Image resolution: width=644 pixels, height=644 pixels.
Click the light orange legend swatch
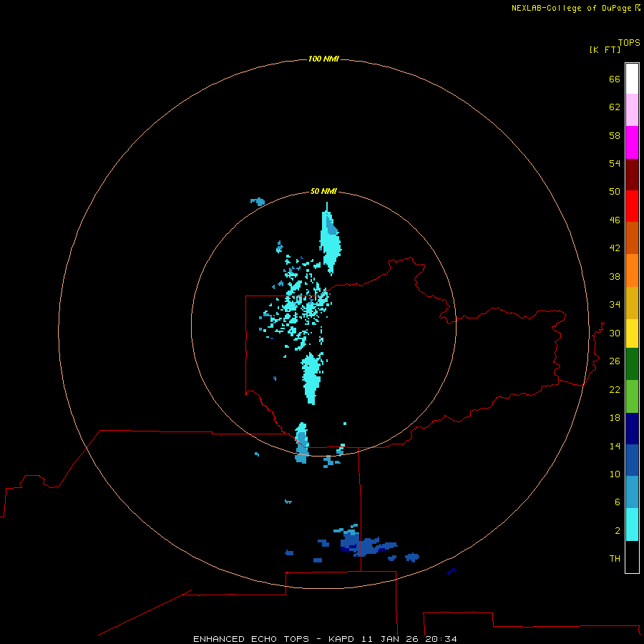point(632,270)
